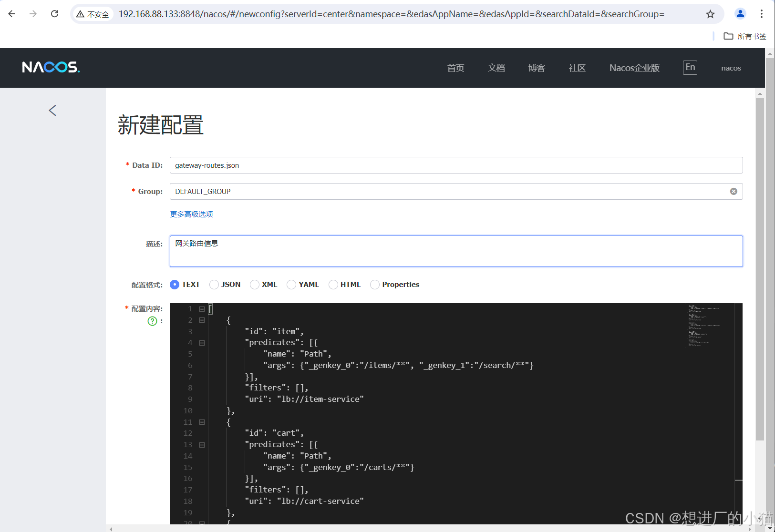Click the horizontal scrollbar left arrow
Image resolution: width=775 pixels, height=532 pixels.
111,529
